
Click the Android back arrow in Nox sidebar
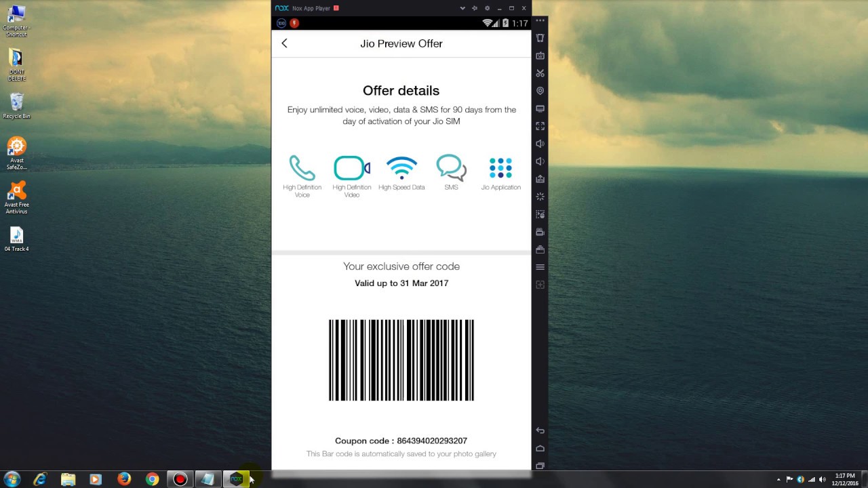540,430
